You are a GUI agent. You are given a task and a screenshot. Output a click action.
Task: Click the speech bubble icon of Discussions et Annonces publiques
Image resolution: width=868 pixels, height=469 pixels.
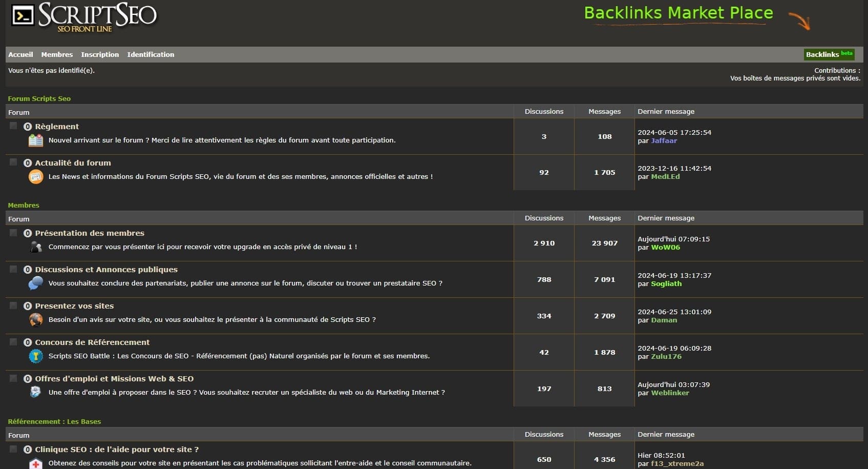[x=35, y=283]
